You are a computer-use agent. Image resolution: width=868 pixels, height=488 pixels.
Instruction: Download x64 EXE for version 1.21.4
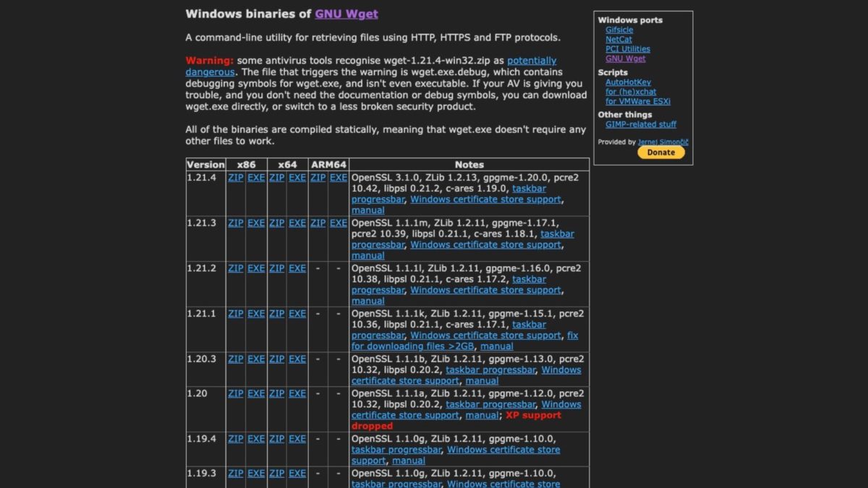(297, 178)
